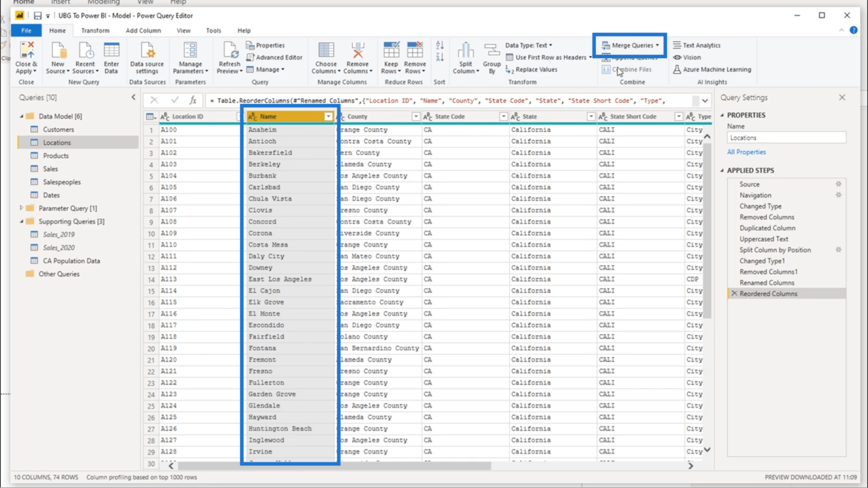The image size is (868, 488).
Task: Open the New Source icon
Action: (58, 51)
